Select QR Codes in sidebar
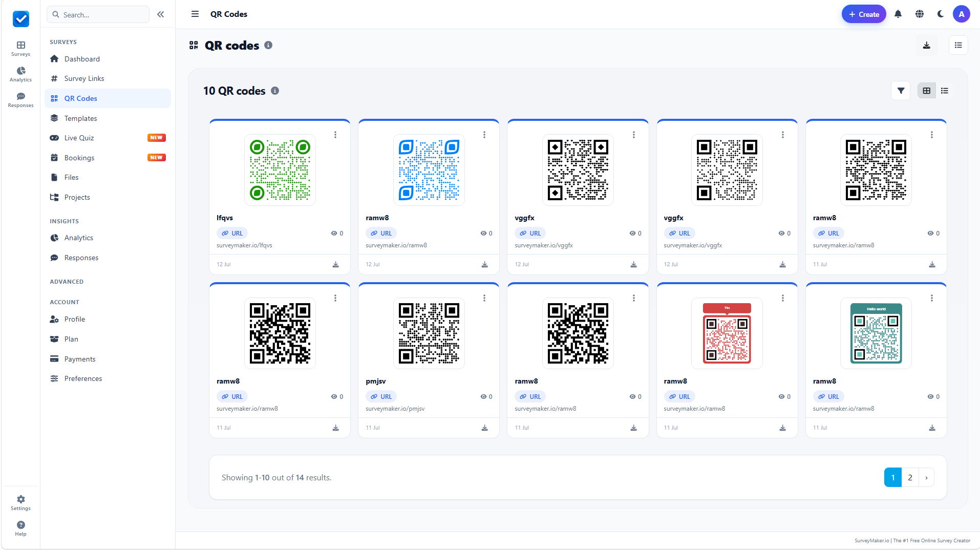 point(108,98)
